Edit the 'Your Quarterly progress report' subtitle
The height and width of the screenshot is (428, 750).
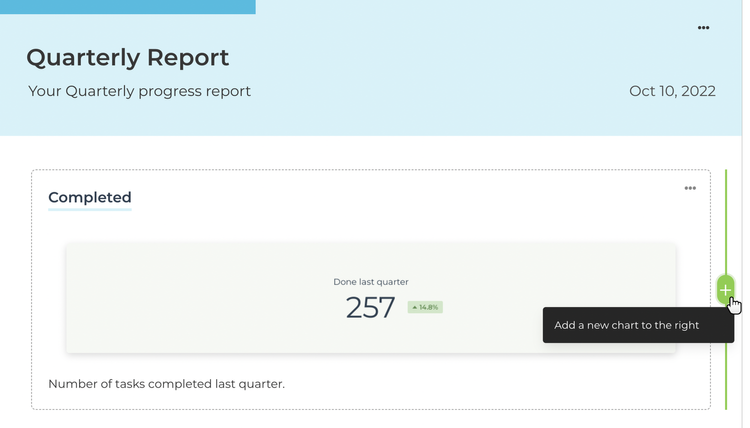coord(139,91)
